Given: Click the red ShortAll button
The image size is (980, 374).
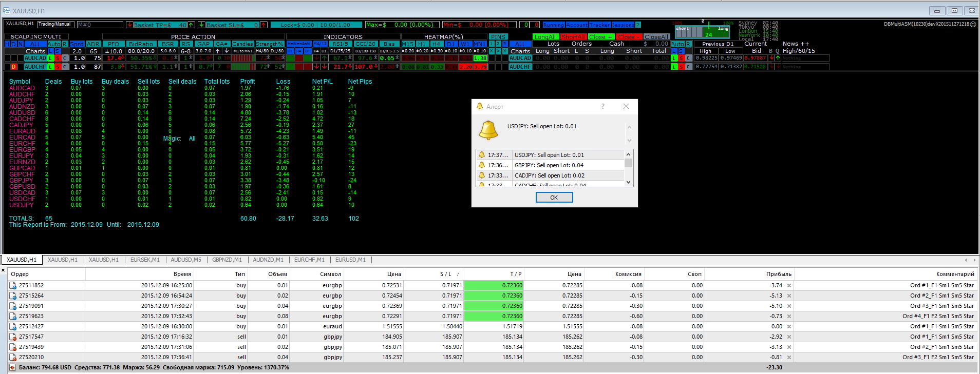Looking at the screenshot, I should pos(573,37).
